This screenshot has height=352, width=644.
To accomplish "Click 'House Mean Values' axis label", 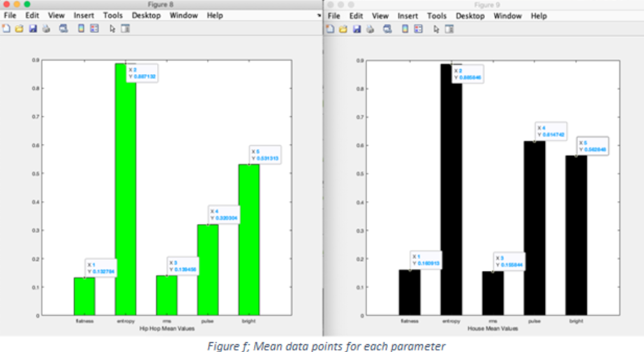I will (493, 328).
